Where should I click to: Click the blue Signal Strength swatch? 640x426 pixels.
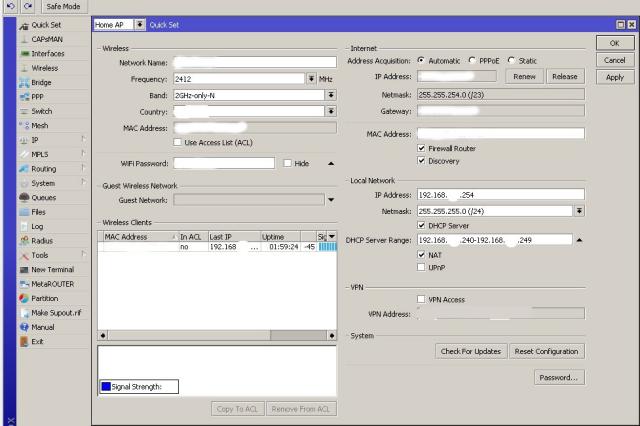point(105,387)
